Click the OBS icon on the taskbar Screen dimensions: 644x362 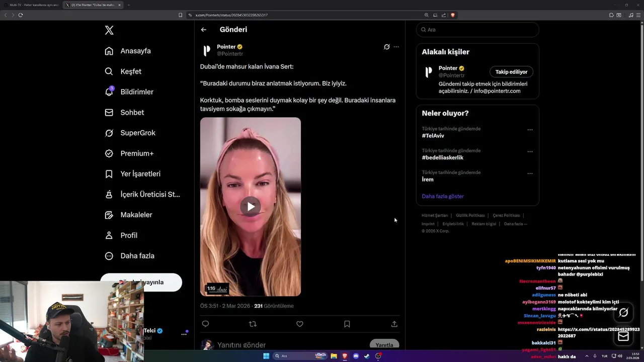click(378, 356)
